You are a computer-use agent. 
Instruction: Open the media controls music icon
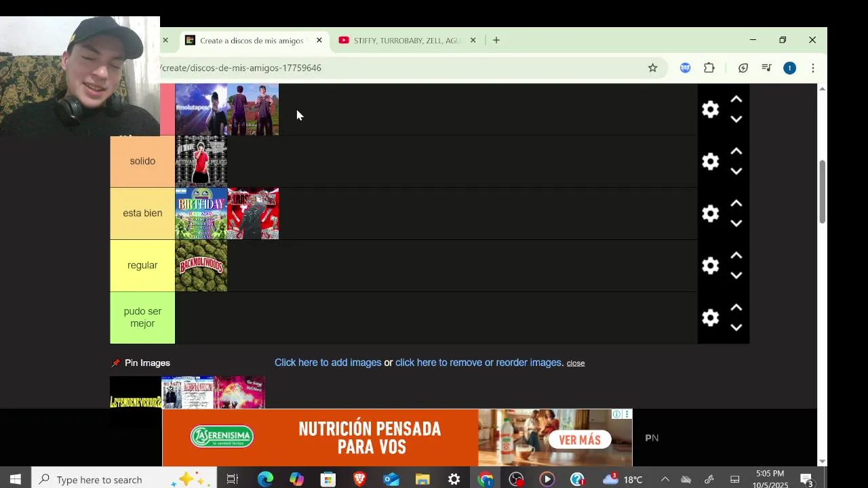766,68
